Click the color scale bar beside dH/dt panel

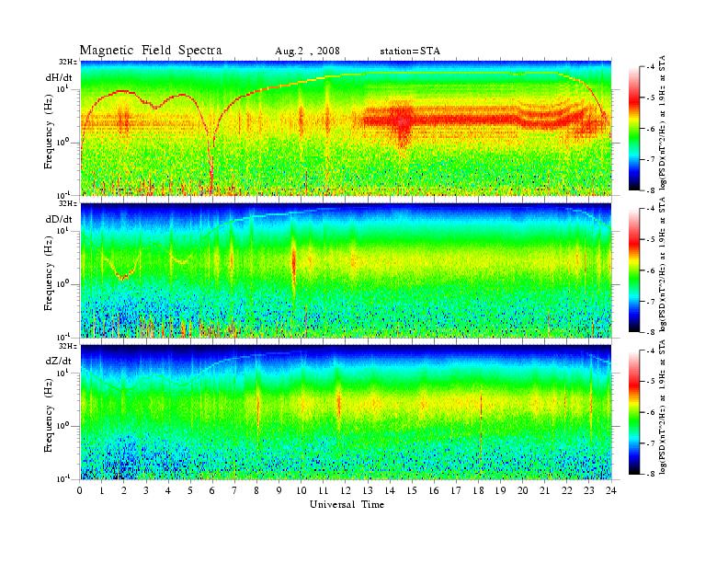634,129
